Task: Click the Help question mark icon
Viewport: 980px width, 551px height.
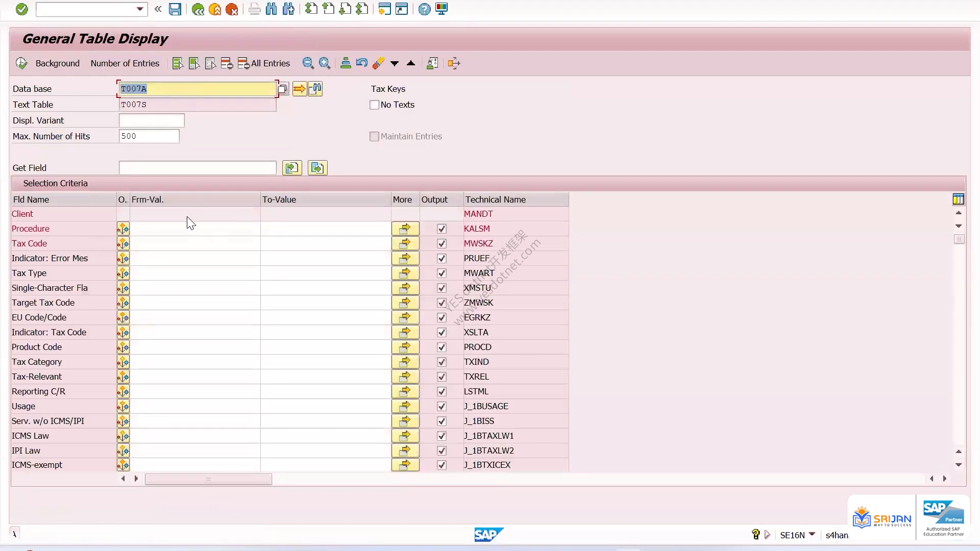Action: coord(424,9)
